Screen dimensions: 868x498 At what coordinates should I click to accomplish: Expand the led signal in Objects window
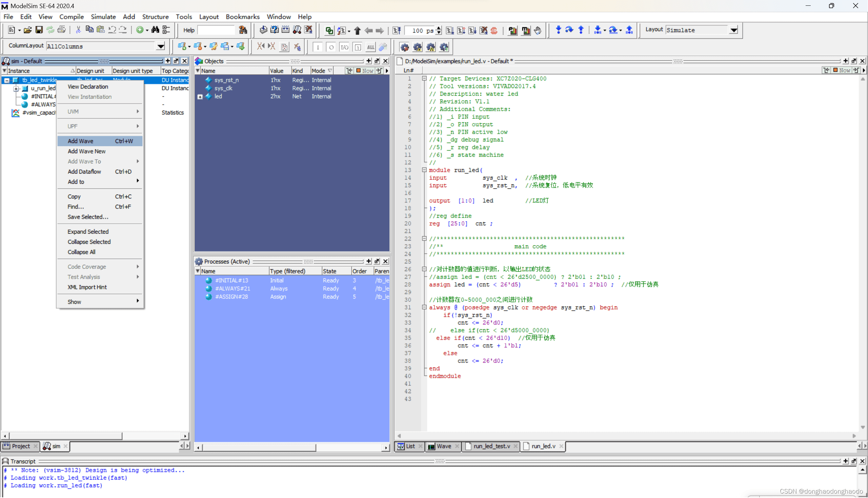point(200,97)
